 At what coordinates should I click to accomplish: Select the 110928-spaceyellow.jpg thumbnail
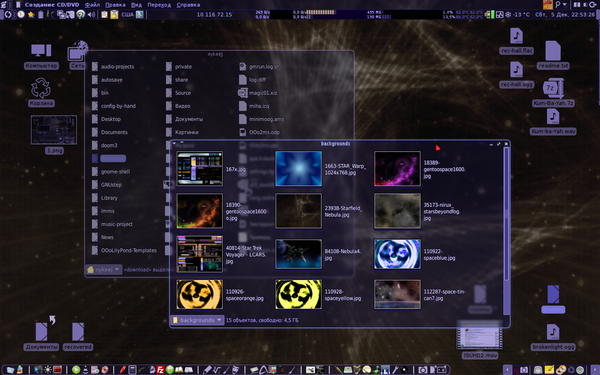(298, 294)
